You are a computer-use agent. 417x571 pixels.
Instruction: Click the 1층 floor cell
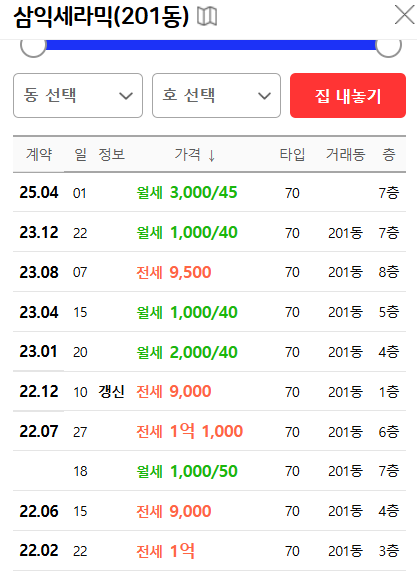click(389, 392)
